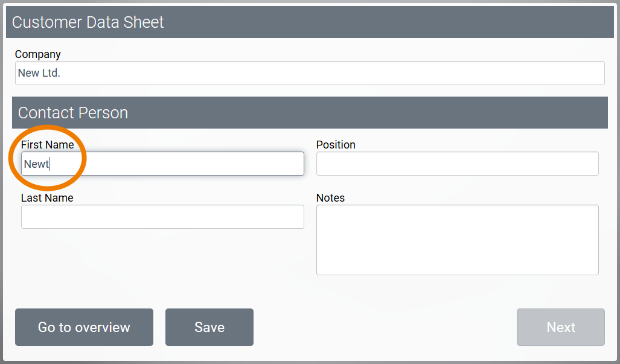Image resolution: width=620 pixels, height=364 pixels.
Task: Focus the Company input field
Action: (x=309, y=73)
